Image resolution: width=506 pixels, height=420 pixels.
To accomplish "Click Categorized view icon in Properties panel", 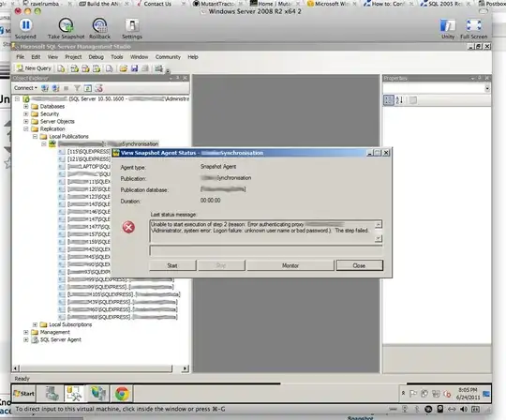I will [x=389, y=100].
